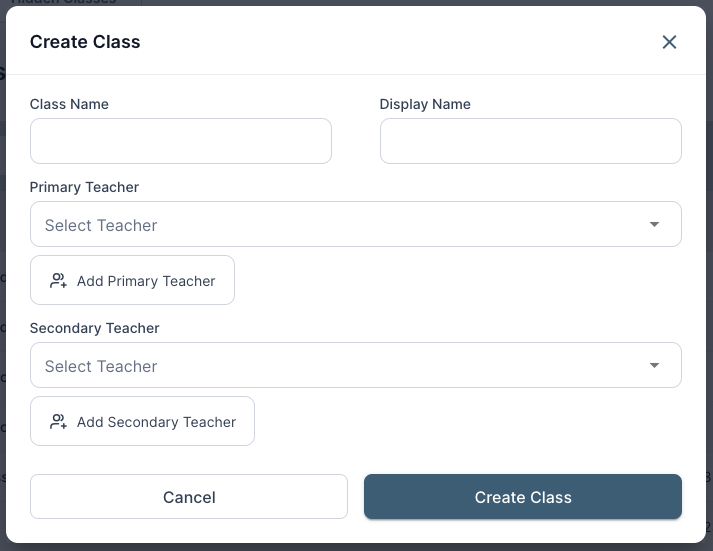Click the Secondary Teacher section label
The width and height of the screenshot is (713, 551).
94,328
